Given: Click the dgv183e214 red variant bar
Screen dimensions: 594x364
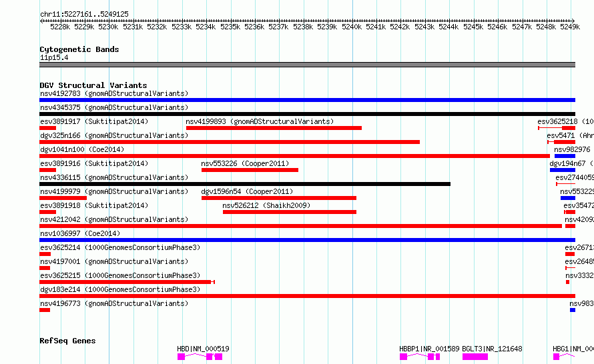Looking at the screenshot, I should [x=307, y=296].
